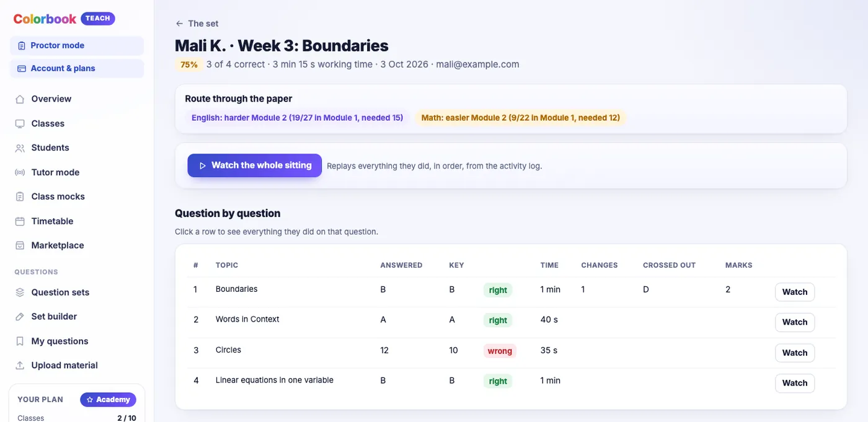868x422 pixels.
Task: Click the Upload material upload icon
Action: [x=20, y=366]
